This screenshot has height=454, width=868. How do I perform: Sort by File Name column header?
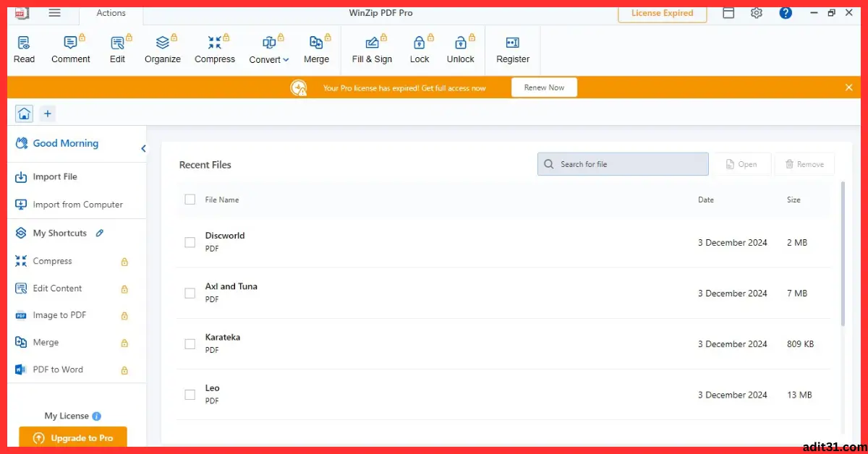pos(222,200)
